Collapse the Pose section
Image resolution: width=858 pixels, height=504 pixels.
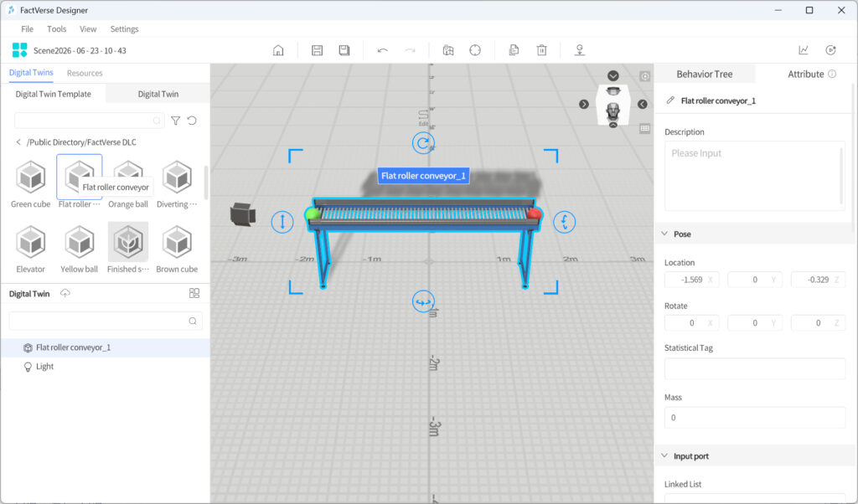[x=664, y=234]
